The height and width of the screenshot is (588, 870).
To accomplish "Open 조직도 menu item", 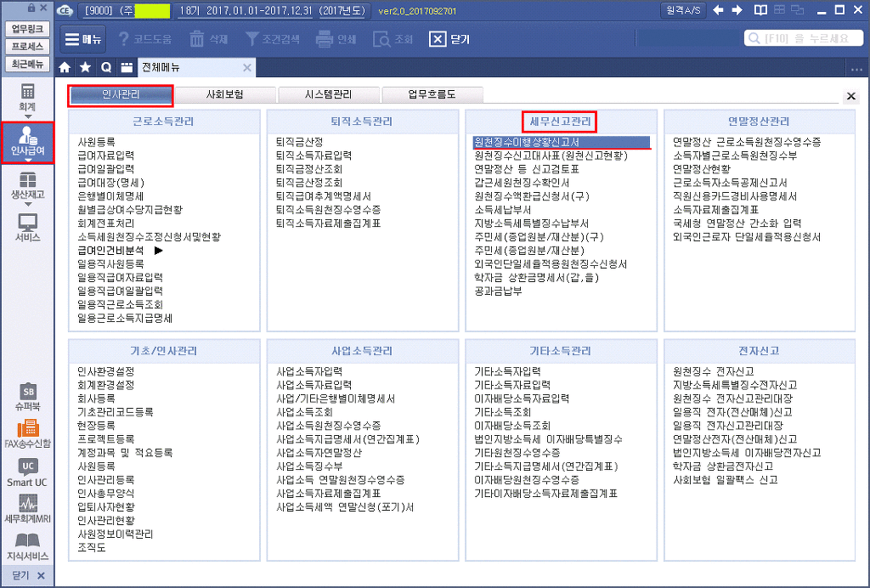I will tap(92, 548).
